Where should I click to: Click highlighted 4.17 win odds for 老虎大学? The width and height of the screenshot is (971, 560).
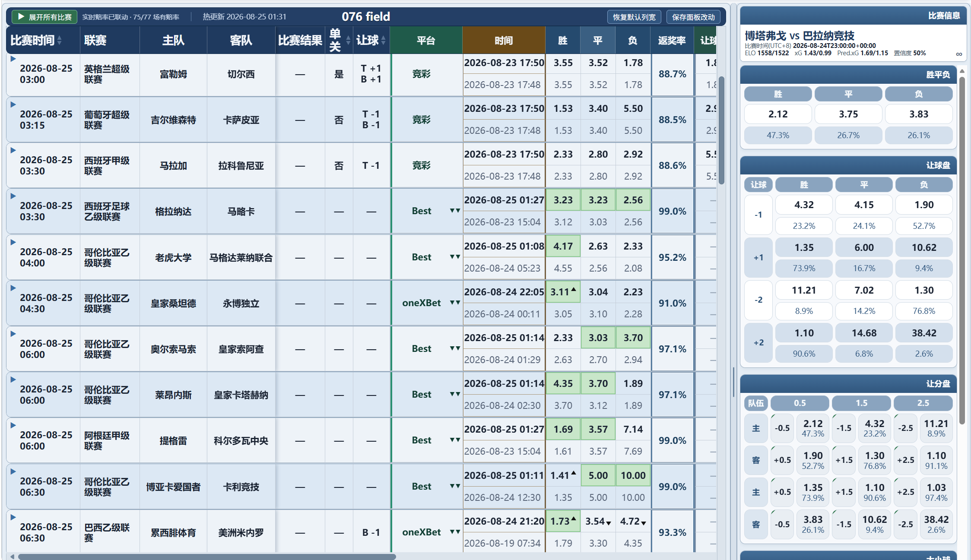[x=563, y=246]
